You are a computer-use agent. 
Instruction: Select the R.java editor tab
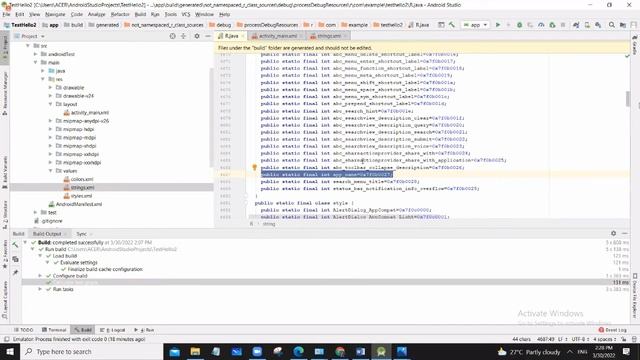pos(231,36)
